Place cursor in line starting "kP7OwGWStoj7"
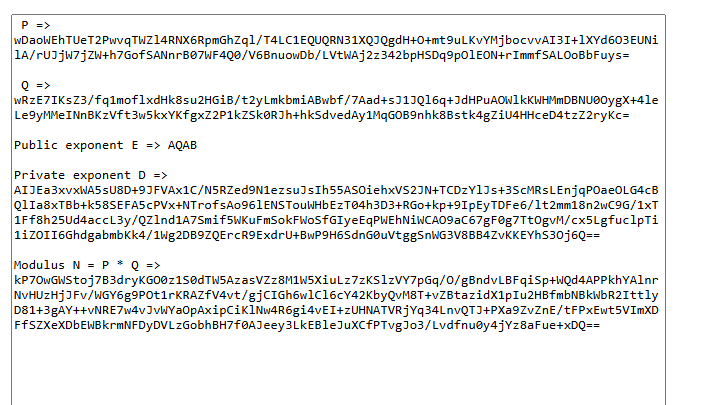This screenshot has width=705, height=405. click(x=336, y=280)
